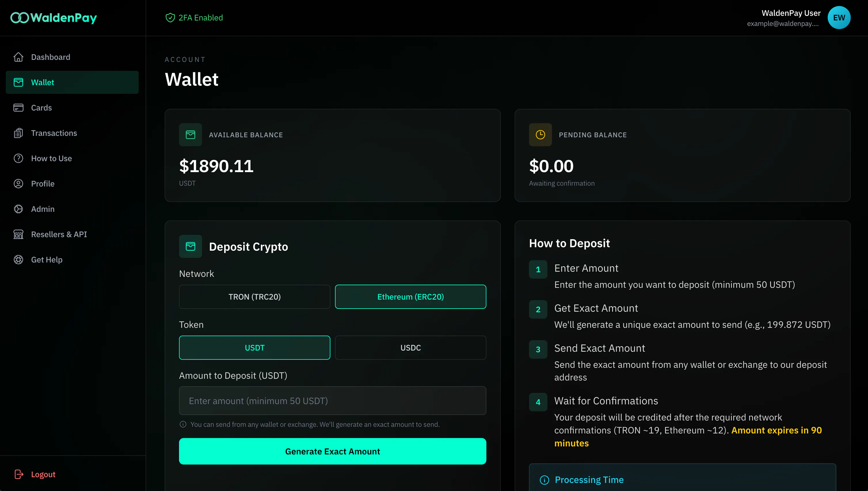Click the WaldenPay logo
This screenshot has width=868, height=491.
[54, 18]
